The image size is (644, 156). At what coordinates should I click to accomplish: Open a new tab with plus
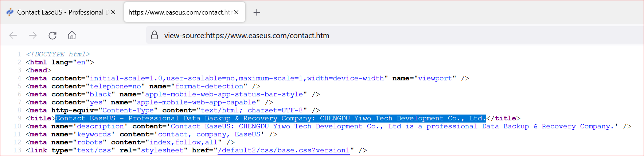257,12
